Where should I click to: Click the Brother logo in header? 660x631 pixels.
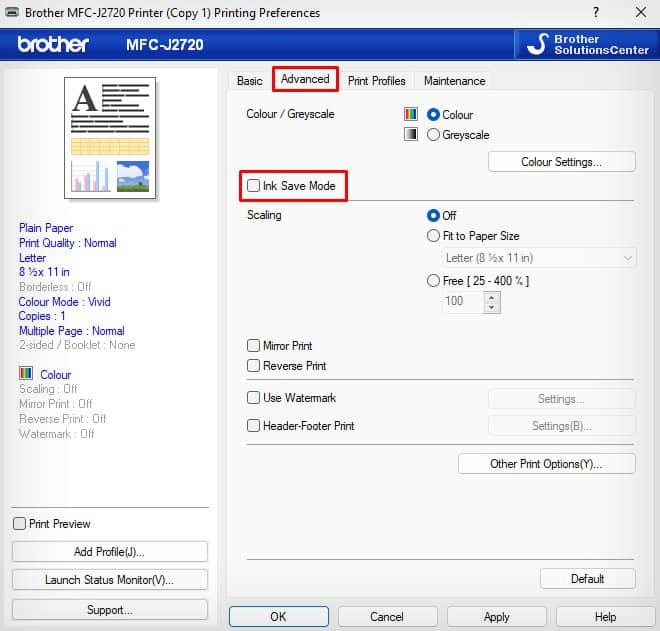point(53,45)
